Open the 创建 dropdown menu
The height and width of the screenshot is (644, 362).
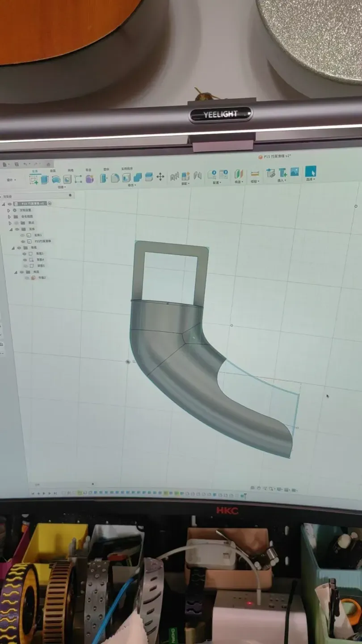pos(62,187)
